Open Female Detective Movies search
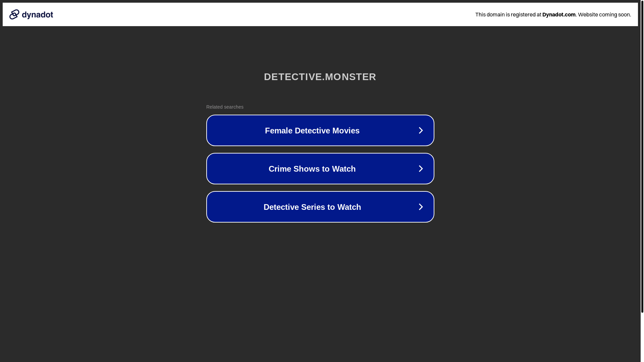 320,130
